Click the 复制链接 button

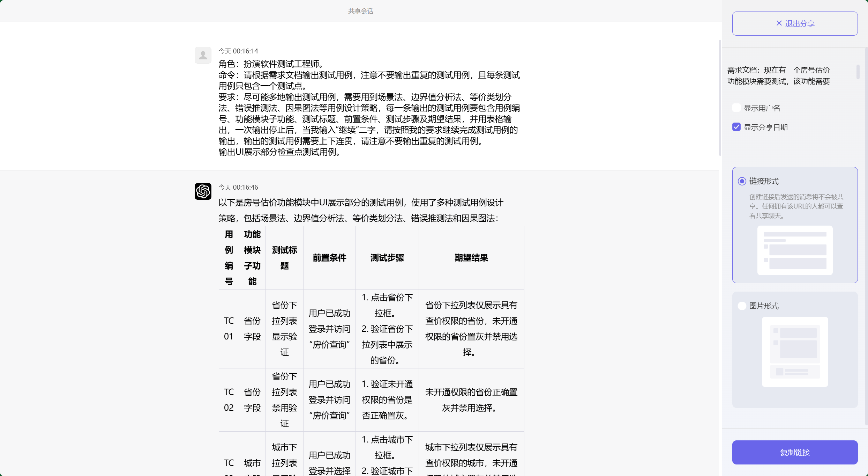[x=795, y=452]
